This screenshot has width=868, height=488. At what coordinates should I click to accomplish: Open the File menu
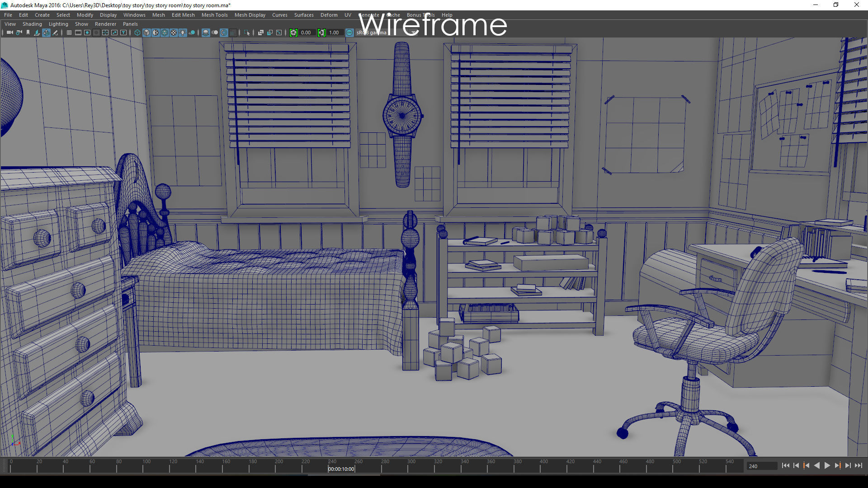[8, 15]
